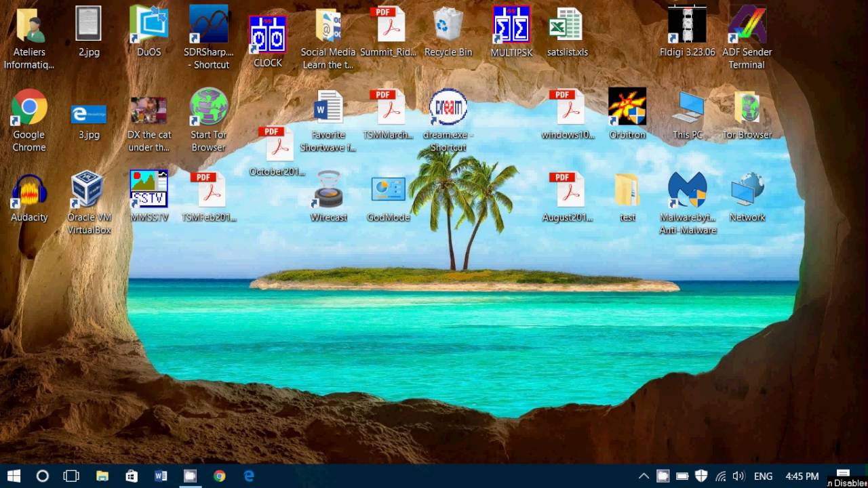Open the 4:45 PM clock flyout

(x=802, y=476)
